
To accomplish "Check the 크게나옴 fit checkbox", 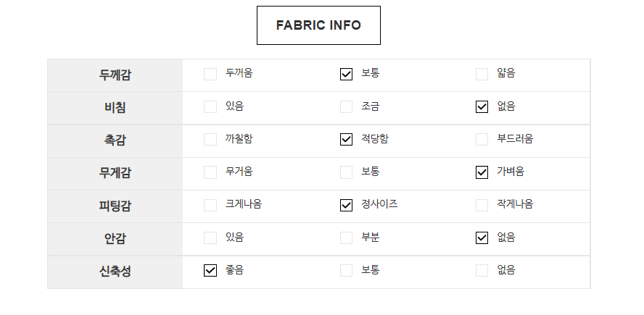I will (x=210, y=205).
